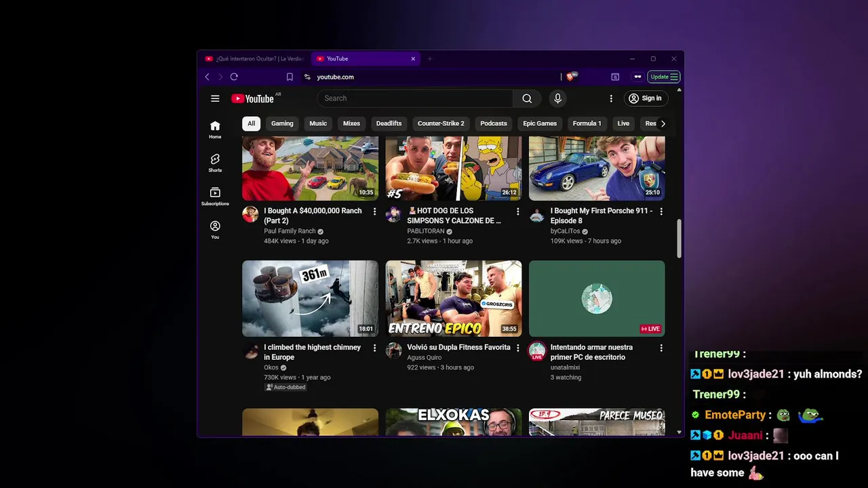Click the Brave Shields lion icon
This screenshot has height=488, width=868.
[570, 77]
